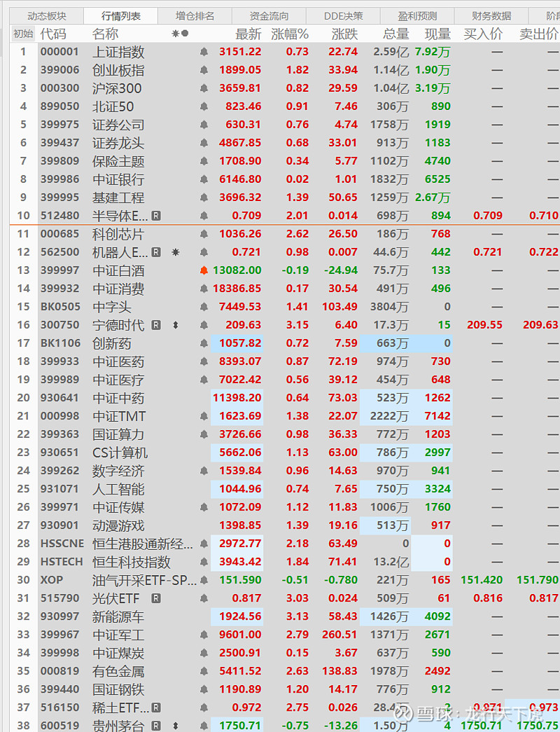
Task: Select the 国证算力 row name
Action: tap(118, 434)
